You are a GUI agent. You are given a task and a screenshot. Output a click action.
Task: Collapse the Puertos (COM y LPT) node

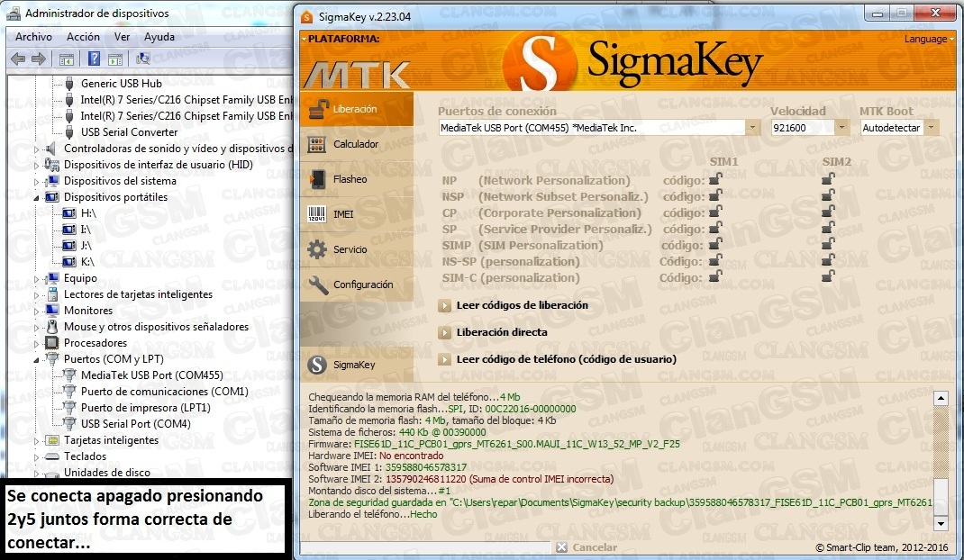click(x=36, y=359)
